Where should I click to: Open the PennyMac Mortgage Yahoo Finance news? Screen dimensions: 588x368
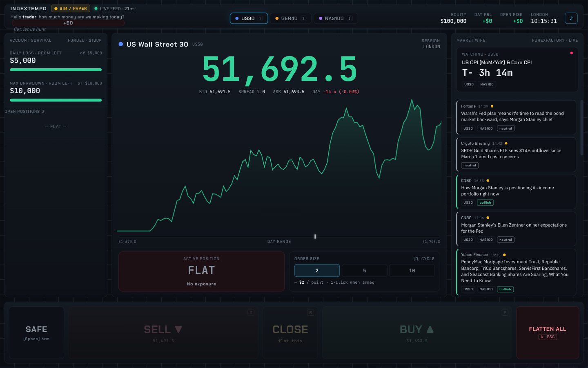click(x=516, y=272)
